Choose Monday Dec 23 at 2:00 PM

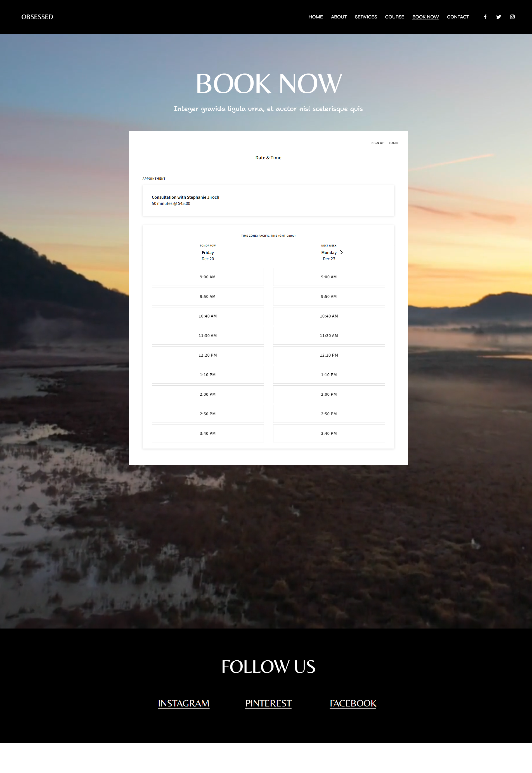[x=329, y=395]
